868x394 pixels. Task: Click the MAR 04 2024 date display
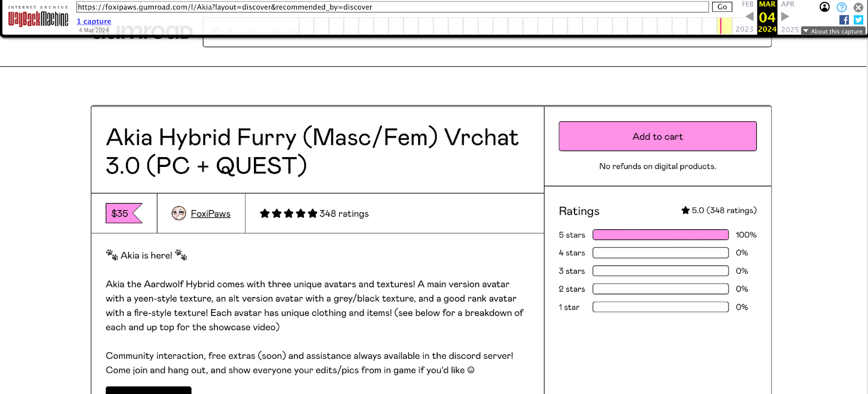point(767,17)
